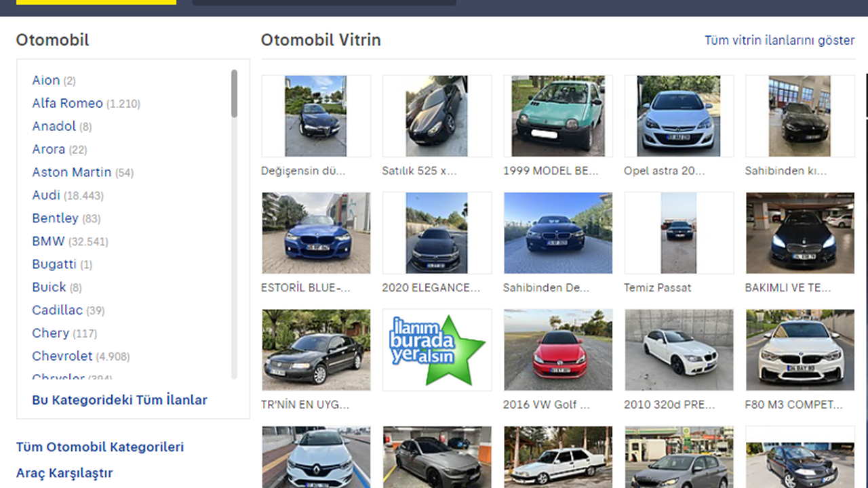Open the BAKIMLI VE TE... BMW thumbnail
Viewport: 868px width, 488px height.
(x=800, y=233)
